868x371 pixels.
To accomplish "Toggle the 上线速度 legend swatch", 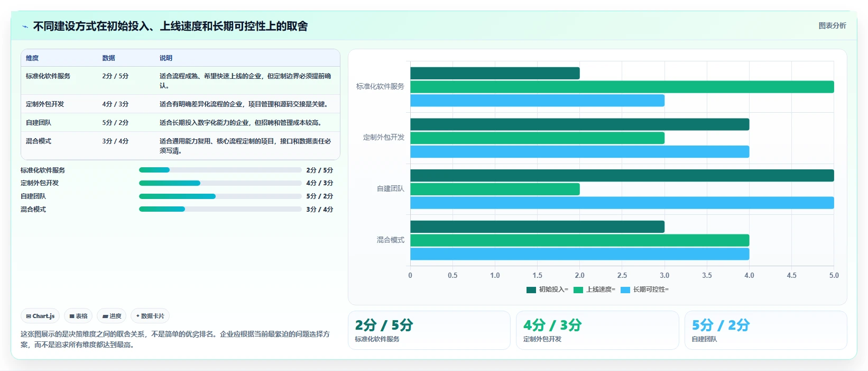I will pyautogui.click(x=578, y=289).
